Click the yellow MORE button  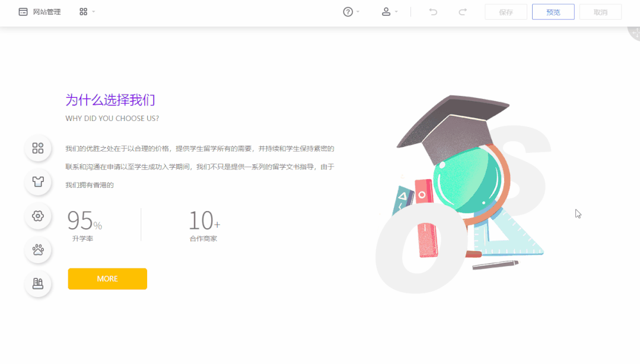click(x=107, y=279)
